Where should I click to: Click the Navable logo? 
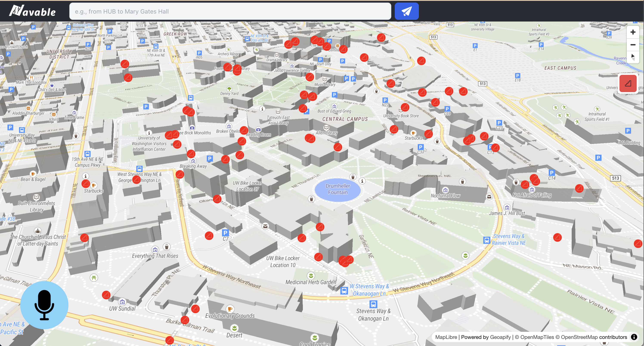coord(33,11)
